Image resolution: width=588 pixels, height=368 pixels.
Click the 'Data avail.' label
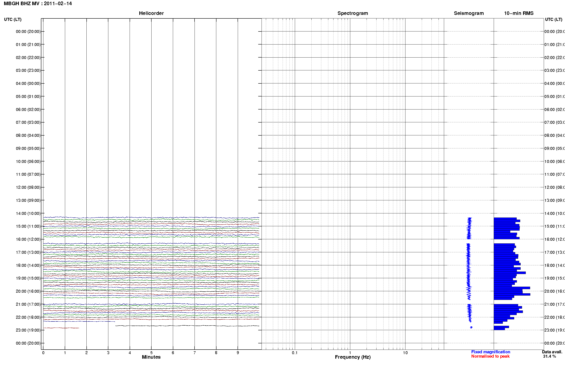tap(552, 352)
